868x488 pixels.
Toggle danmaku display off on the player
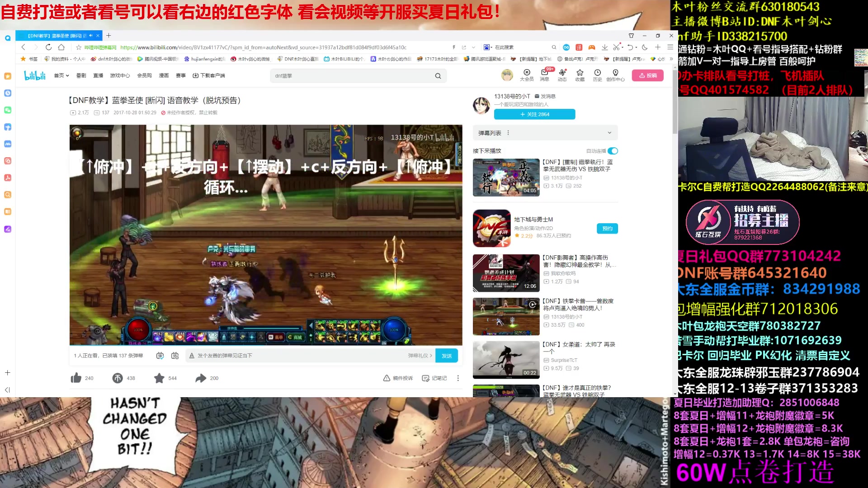[x=159, y=356]
